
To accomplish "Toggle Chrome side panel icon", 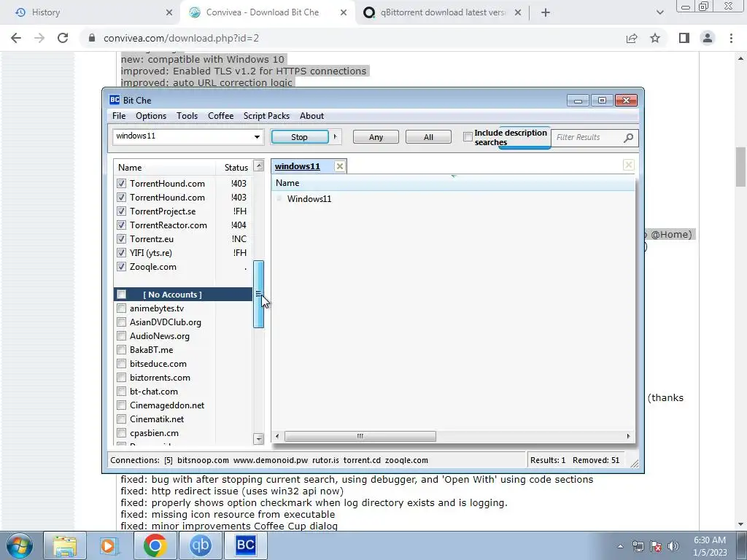I will point(684,38).
